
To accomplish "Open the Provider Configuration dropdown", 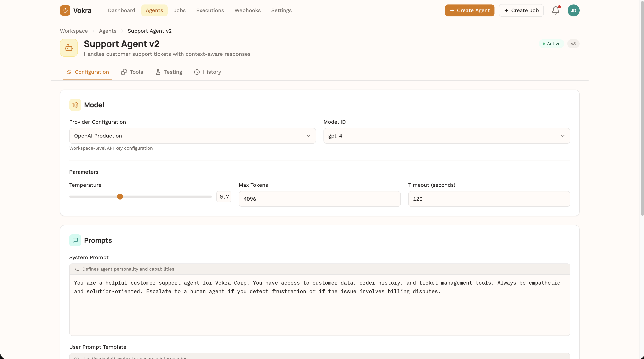I will pos(192,136).
